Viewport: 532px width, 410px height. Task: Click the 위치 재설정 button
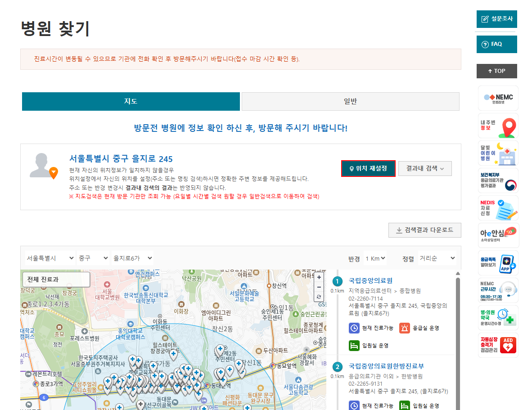click(x=368, y=168)
